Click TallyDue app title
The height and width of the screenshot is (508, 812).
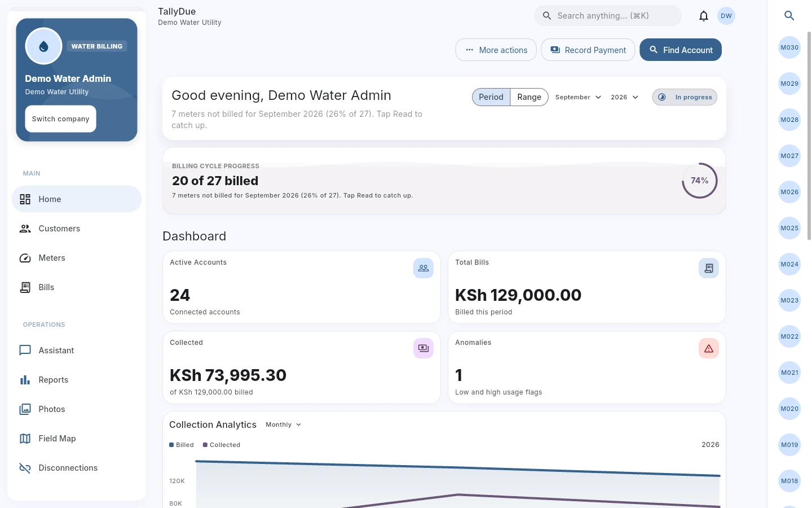tap(177, 11)
